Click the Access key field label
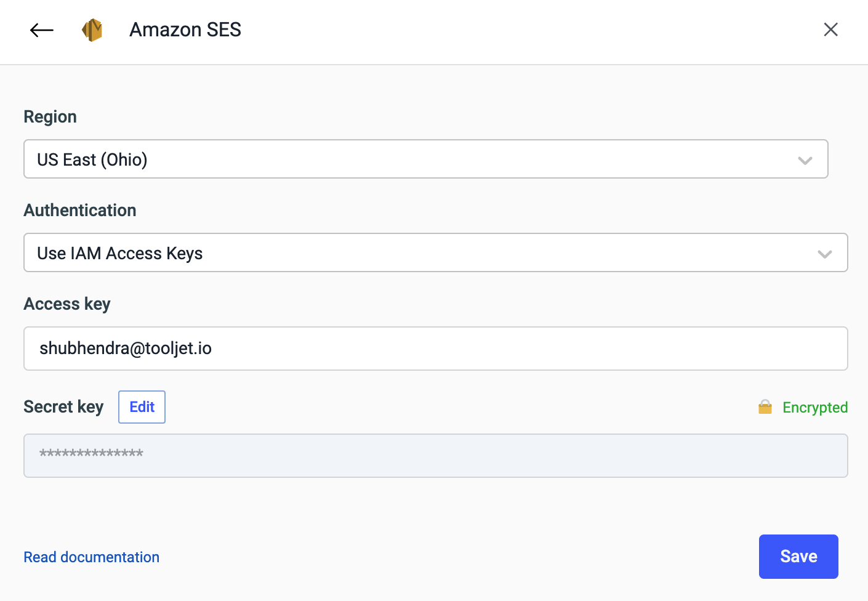The width and height of the screenshot is (868, 601). click(x=67, y=304)
